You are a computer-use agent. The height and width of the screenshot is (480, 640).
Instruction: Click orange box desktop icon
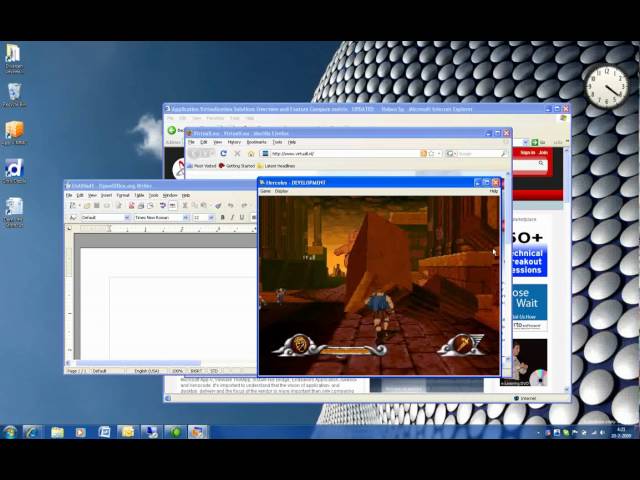pyautogui.click(x=14, y=133)
